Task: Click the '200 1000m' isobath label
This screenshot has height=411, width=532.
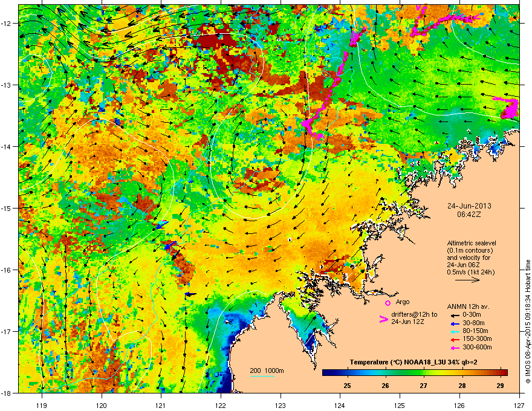Action: click(267, 371)
